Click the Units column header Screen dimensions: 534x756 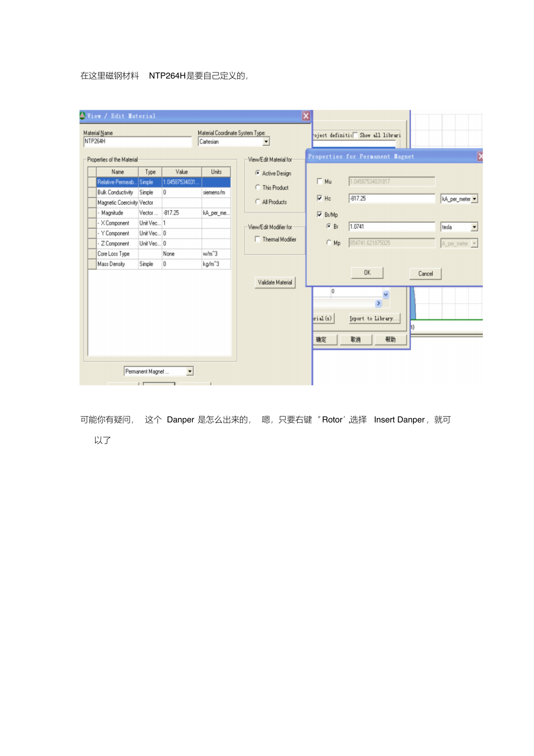(x=216, y=172)
